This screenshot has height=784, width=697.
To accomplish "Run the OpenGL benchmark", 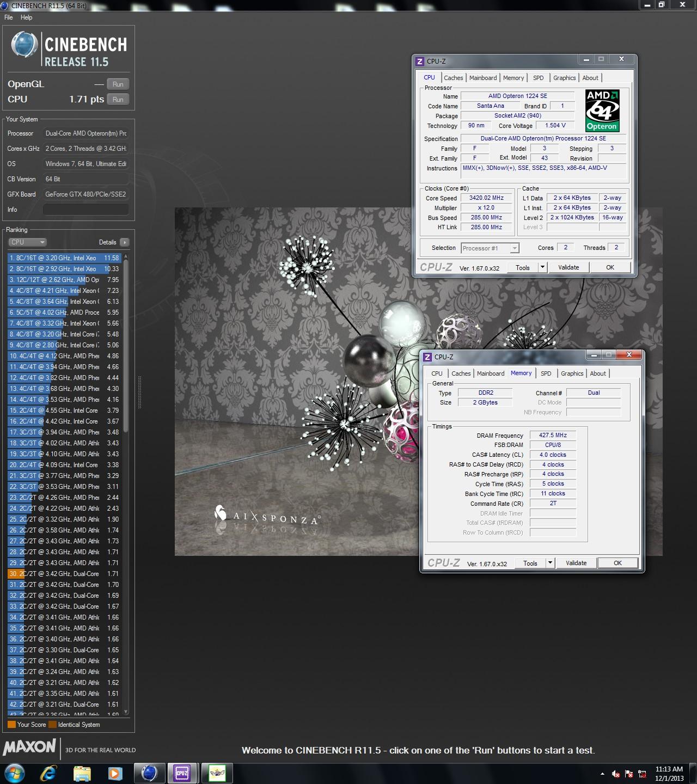I will (x=118, y=84).
